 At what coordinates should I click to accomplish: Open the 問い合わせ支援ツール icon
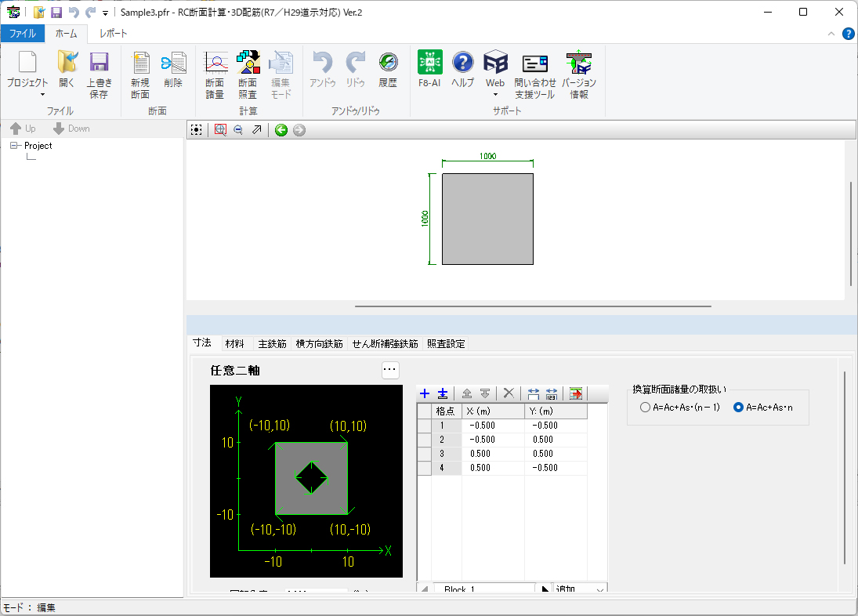tap(535, 74)
